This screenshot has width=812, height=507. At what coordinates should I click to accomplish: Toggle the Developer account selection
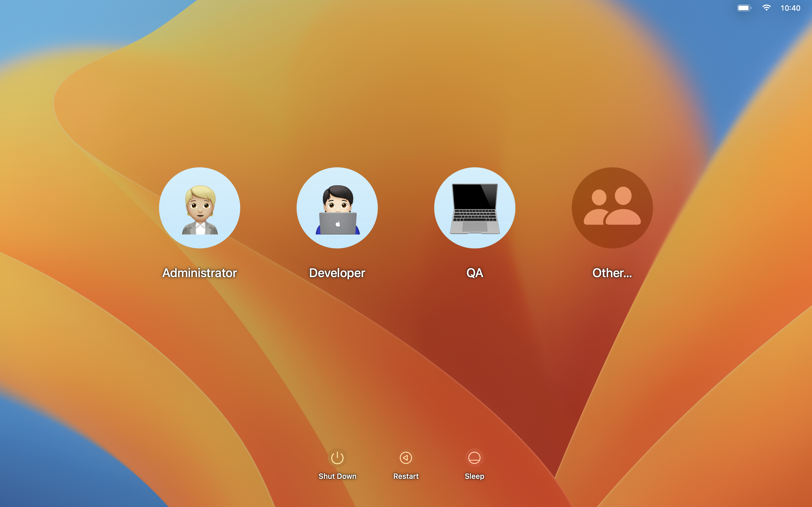coord(337,208)
